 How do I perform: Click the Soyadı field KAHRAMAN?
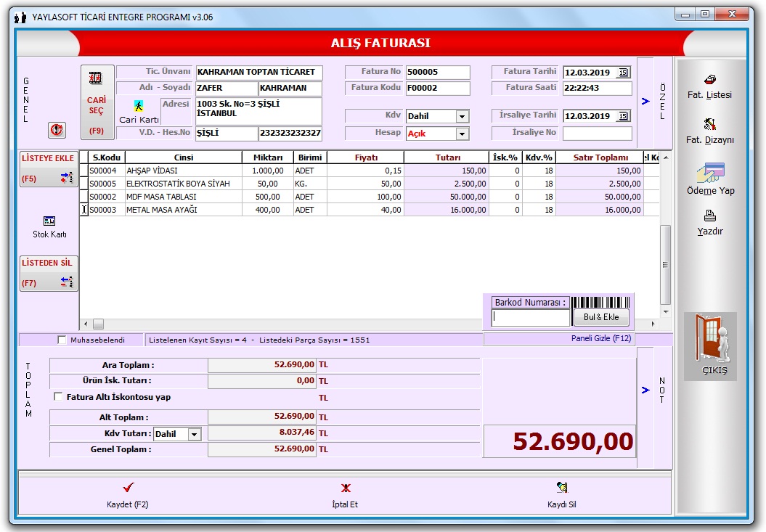[x=290, y=88]
